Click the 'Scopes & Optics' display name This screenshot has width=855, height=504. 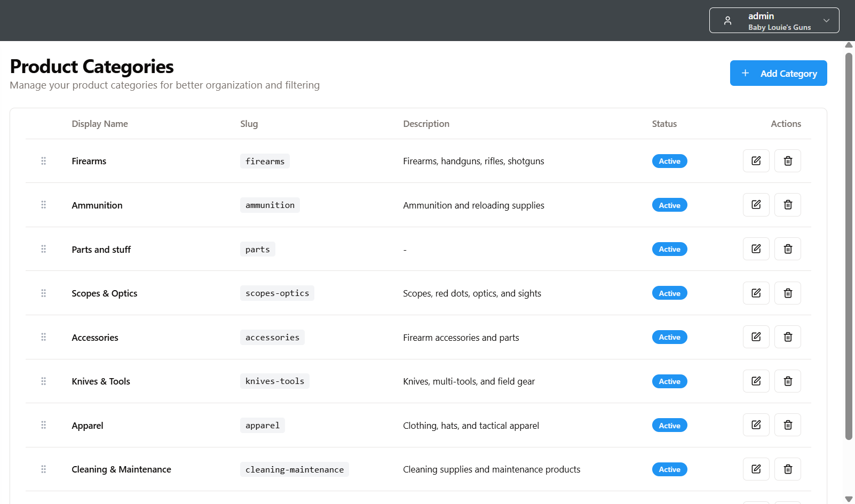(x=104, y=293)
